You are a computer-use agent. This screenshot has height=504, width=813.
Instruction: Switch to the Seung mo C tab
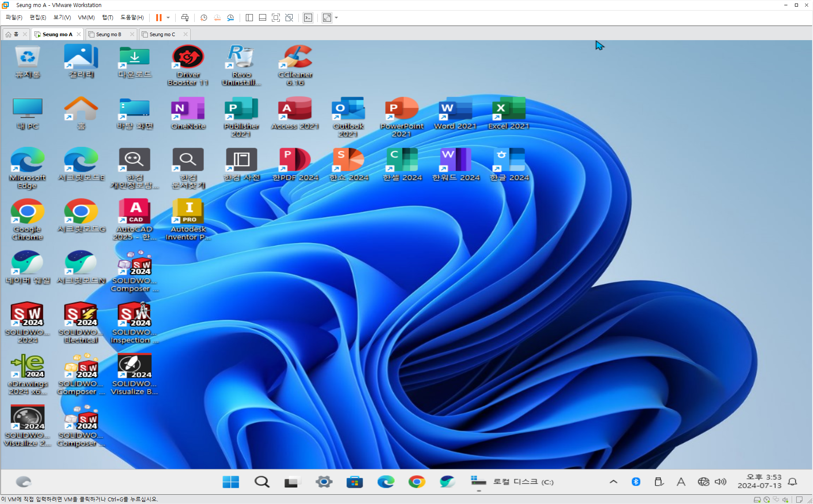[x=162, y=34]
